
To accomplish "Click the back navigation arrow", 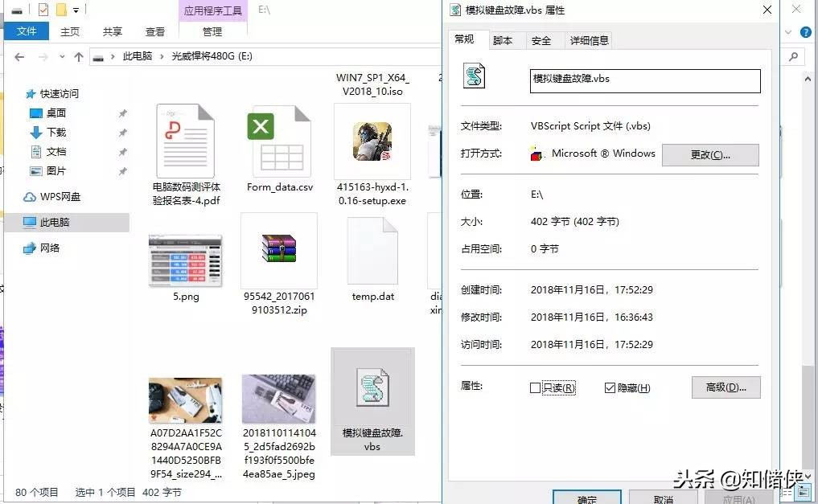I will click(19, 56).
